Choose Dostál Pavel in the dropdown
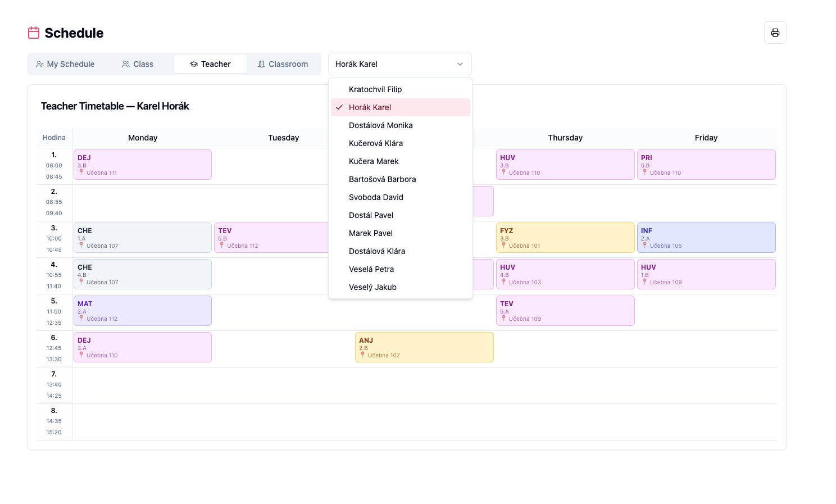The width and height of the screenshot is (836, 504). (401, 215)
